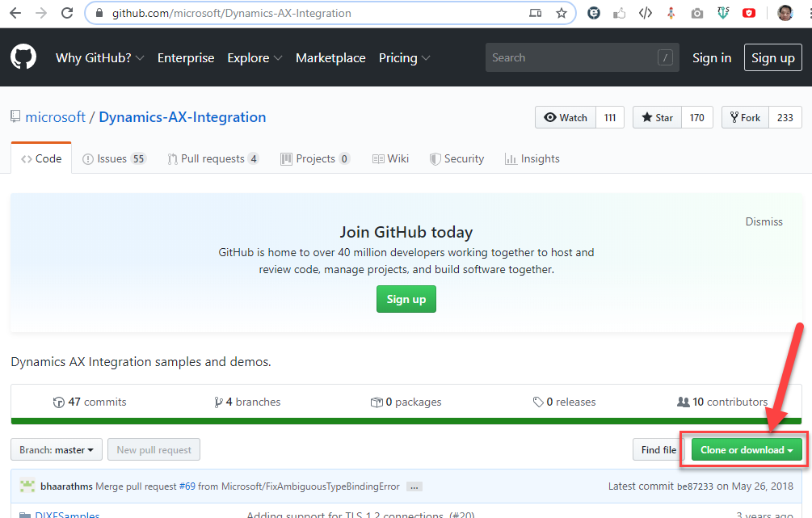Click the bhaarathms avatar thumbnail
Image resolution: width=812 pixels, height=518 pixels.
[27, 486]
